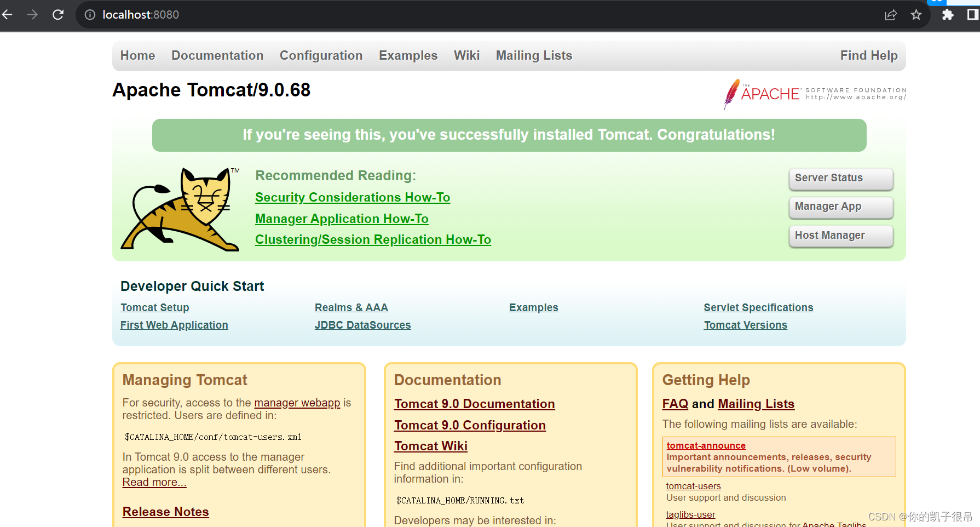Open the Release Notes link

pos(166,512)
